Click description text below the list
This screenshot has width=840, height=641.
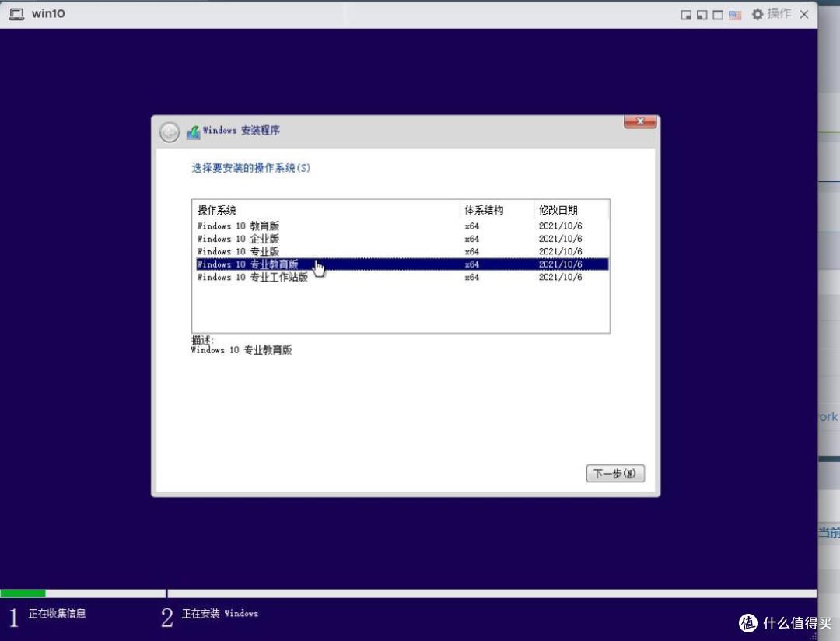(241, 350)
